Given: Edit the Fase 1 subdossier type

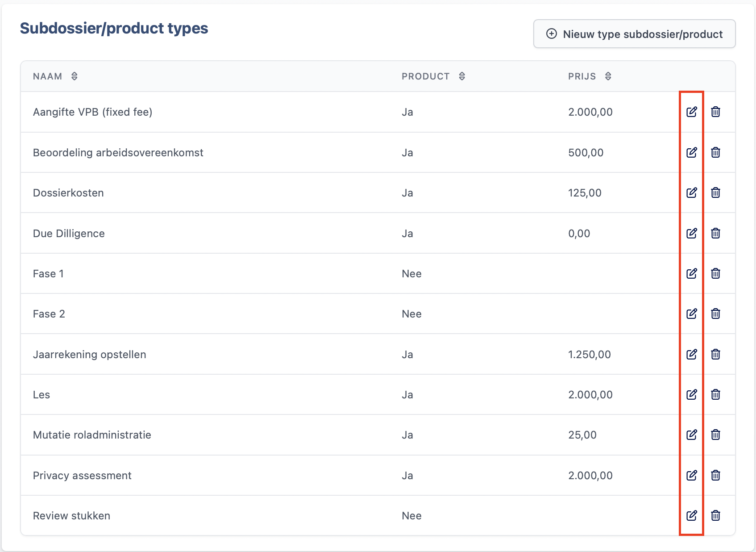Looking at the screenshot, I should coord(691,273).
